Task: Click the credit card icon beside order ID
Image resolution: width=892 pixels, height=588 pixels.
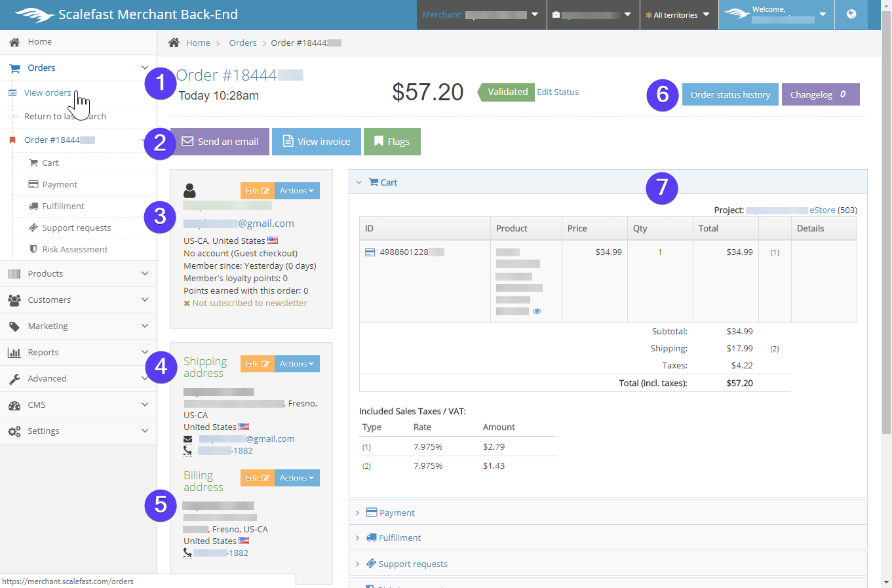Action: click(x=370, y=252)
